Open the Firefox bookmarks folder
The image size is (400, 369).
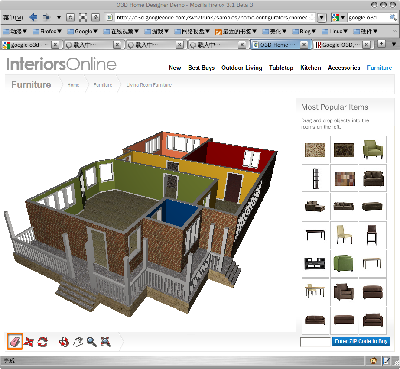click(47, 31)
